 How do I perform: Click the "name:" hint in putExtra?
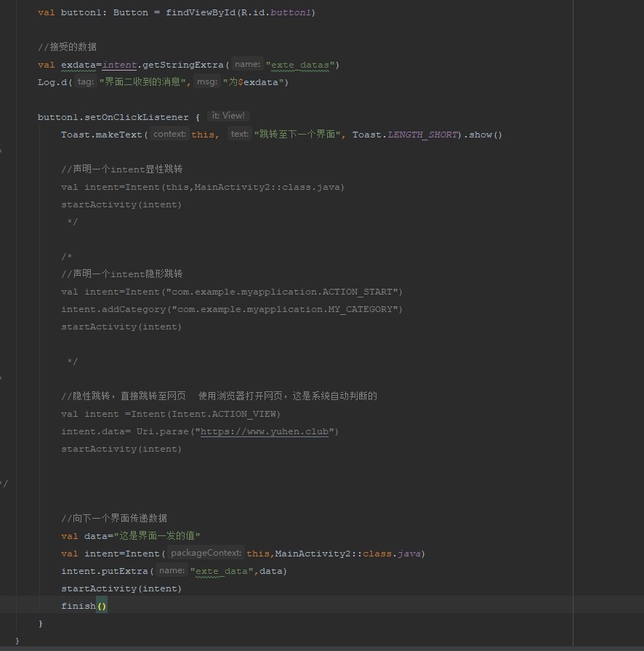click(x=172, y=571)
